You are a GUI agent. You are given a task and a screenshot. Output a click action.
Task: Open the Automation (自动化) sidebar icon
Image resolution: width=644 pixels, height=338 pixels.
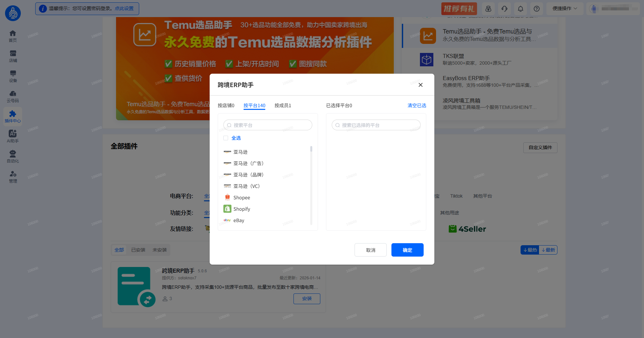pyautogui.click(x=13, y=156)
